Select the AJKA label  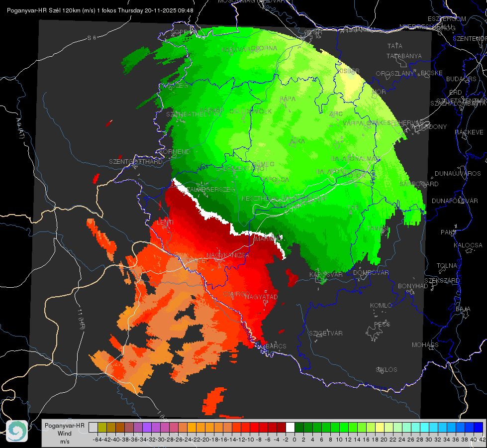tap(297, 141)
